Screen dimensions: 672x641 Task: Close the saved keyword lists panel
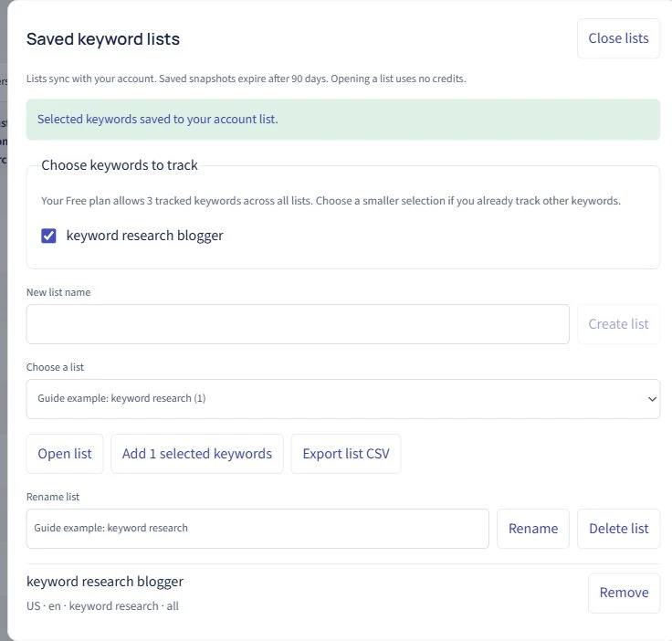coord(618,38)
